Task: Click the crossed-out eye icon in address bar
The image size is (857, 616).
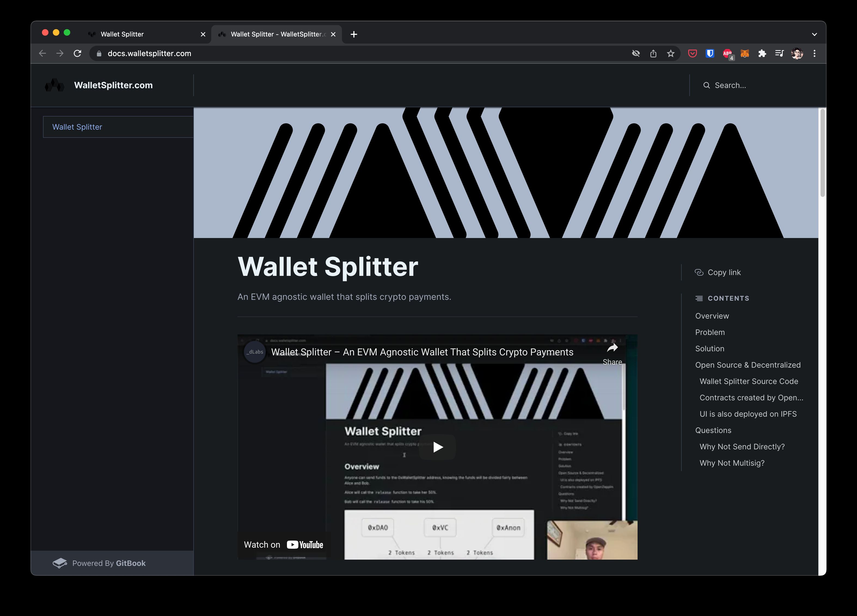Action: point(636,54)
